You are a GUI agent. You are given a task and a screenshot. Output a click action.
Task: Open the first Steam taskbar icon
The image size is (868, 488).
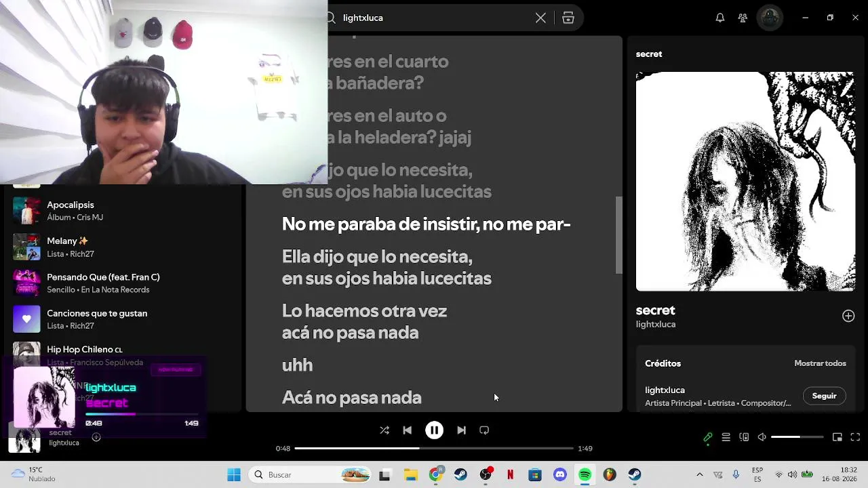pyautogui.click(x=460, y=474)
